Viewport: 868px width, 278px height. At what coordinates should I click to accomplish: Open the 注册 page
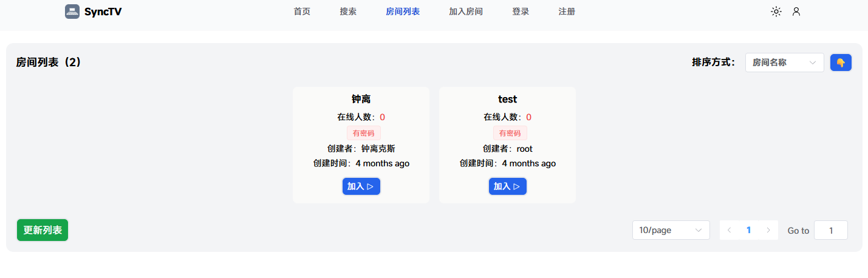(567, 12)
